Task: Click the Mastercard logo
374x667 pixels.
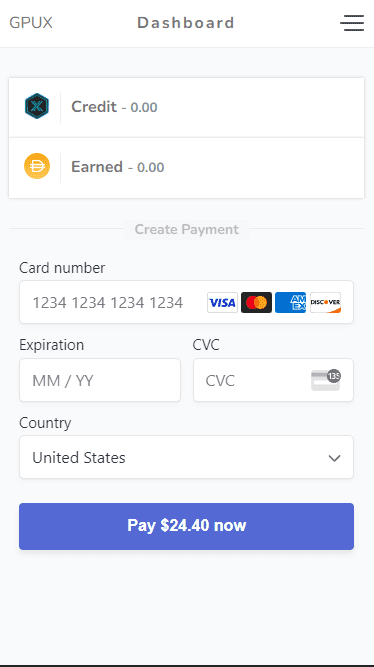Action: tap(257, 302)
